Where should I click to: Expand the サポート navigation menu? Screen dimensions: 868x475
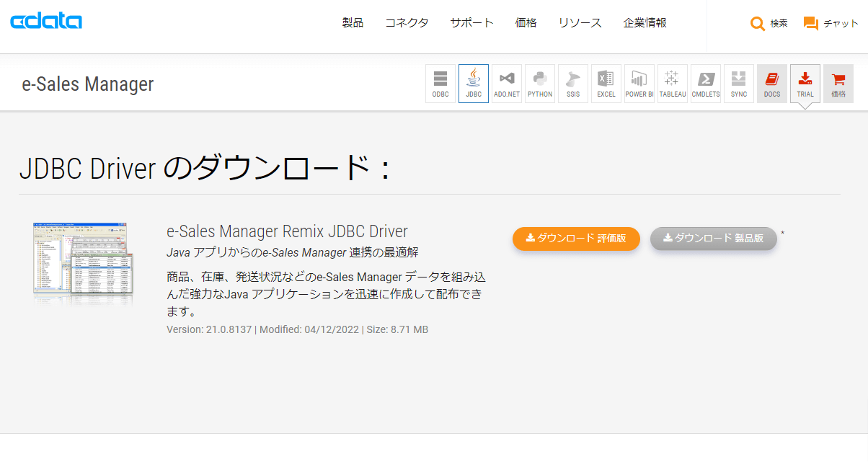[471, 23]
